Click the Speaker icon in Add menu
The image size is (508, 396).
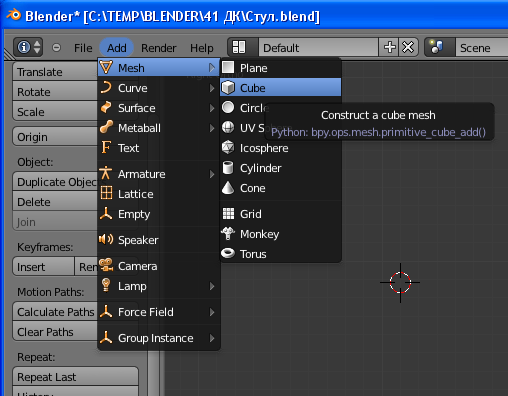[106, 239]
